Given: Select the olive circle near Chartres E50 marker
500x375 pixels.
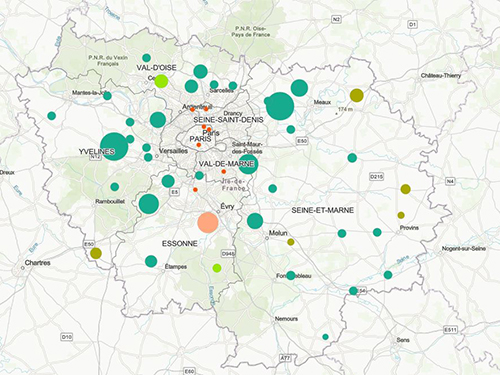Looking at the screenshot, I should pos(96,253).
